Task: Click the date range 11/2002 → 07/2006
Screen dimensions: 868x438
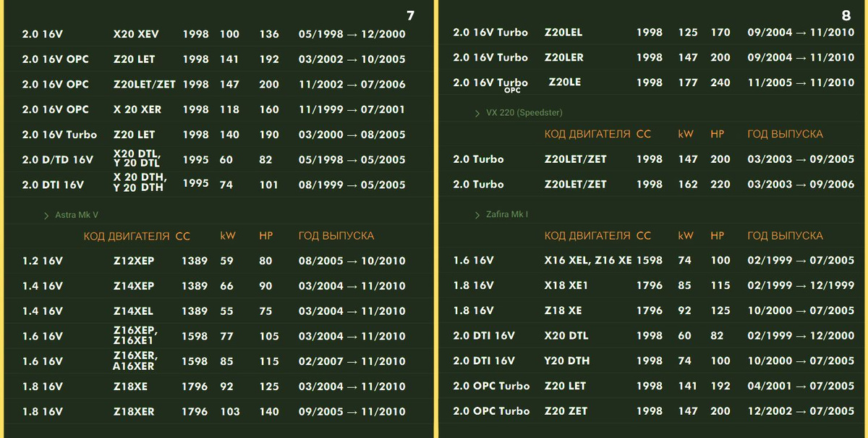Action: pos(352,85)
